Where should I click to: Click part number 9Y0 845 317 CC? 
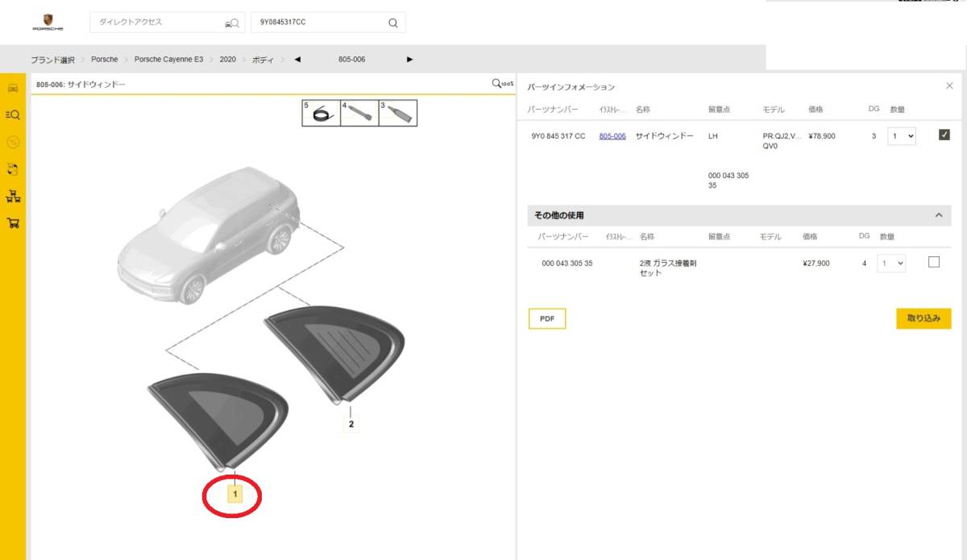pos(558,136)
